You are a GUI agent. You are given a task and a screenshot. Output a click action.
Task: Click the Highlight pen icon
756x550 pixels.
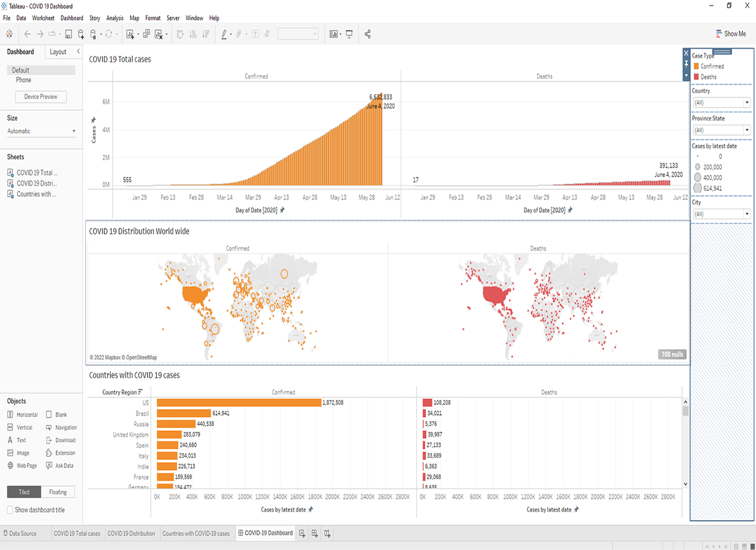224,34
